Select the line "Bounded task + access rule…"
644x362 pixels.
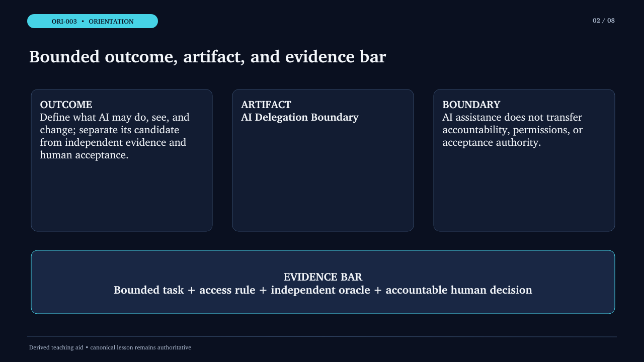[x=323, y=290]
